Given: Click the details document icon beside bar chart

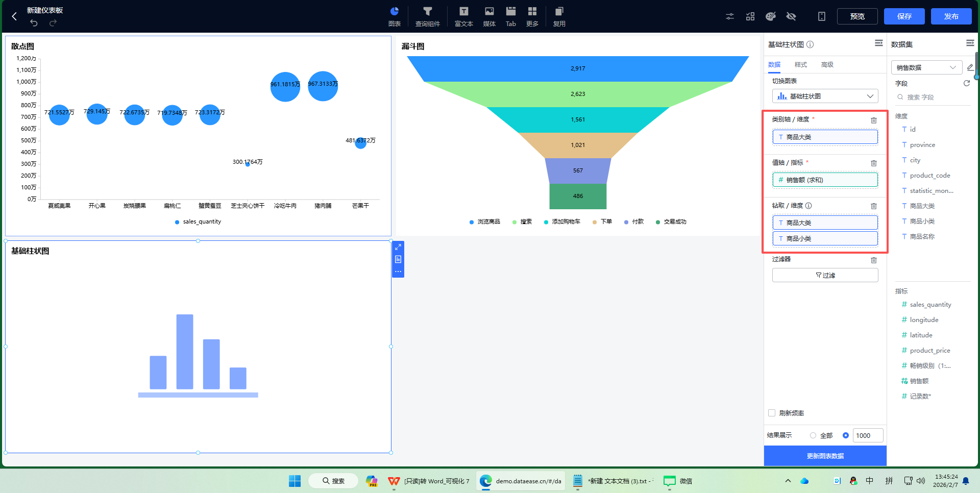Looking at the screenshot, I should point(398,259).
